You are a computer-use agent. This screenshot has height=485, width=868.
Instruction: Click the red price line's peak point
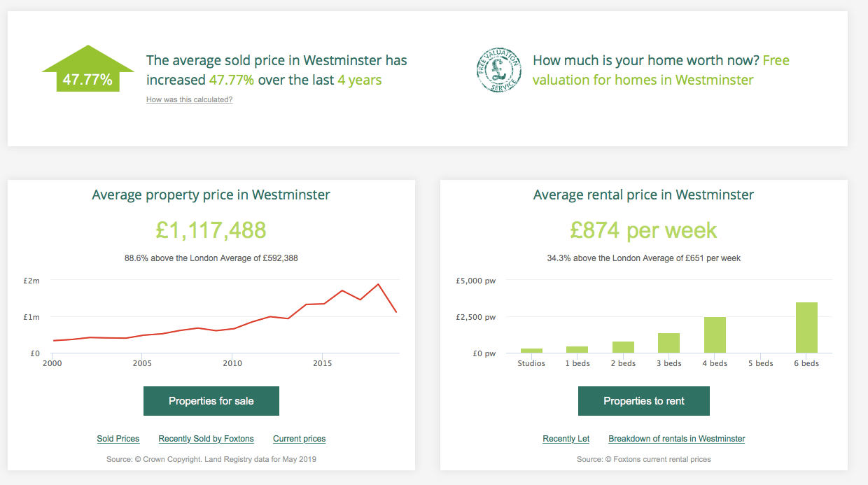coord(378,284)
